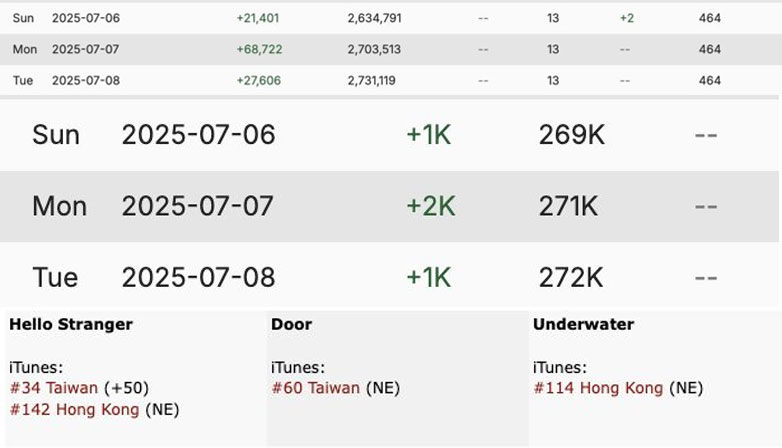Open the #114 Hong Kong link under Underwater
Screen dimensions: 782x448
[x=598, y=388]
